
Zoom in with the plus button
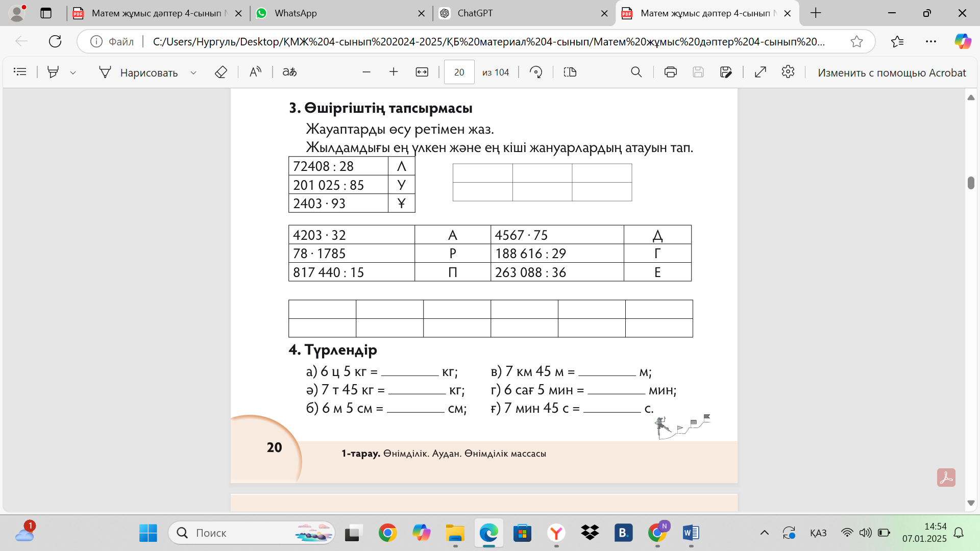click(x=393, y=72)
